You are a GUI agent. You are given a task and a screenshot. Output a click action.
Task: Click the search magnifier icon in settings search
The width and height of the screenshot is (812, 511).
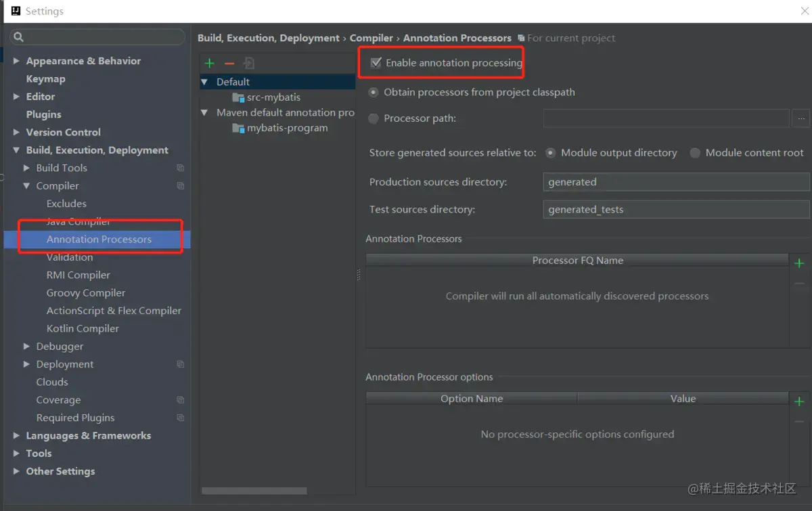click(x=18, y=37)
